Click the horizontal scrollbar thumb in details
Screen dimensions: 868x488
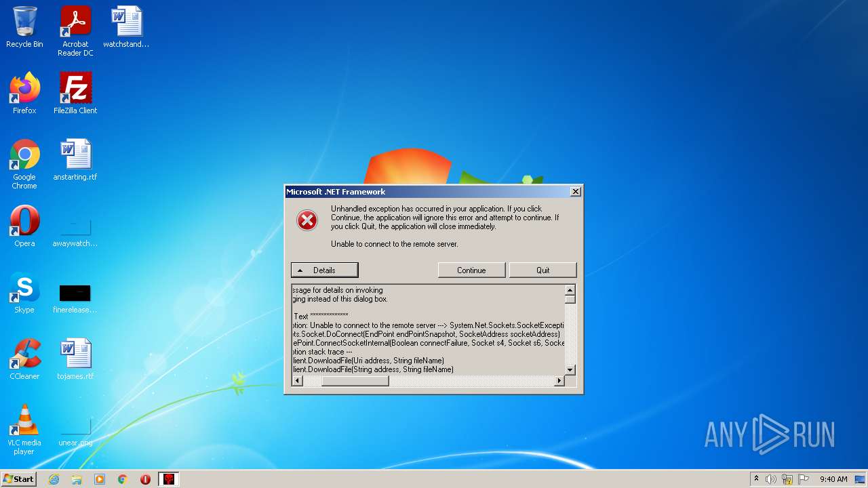tap(355, 381)
